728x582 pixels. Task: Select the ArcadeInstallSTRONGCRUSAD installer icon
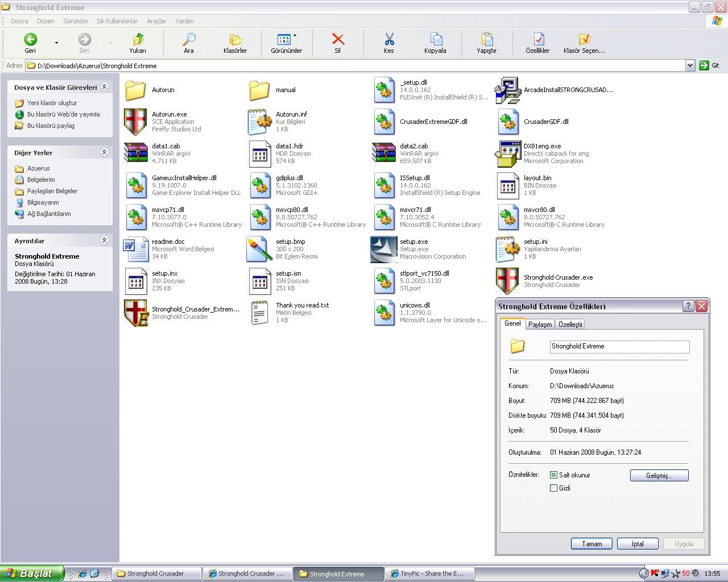507,90
